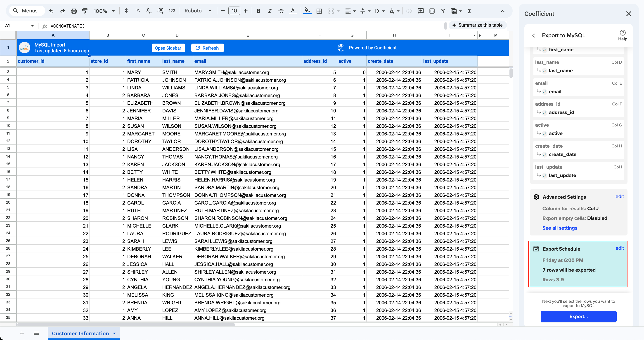Image resolution: width=644 pixels, height=340 pixels.
Task: Edit the Export Schedule settings
Action: pyautogui.click(x=620, y=248)
